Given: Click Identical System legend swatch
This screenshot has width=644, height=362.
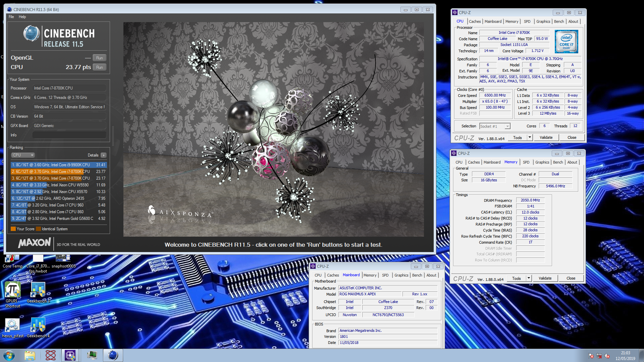Looking at the screenshot, I should (x=38, y=229).
